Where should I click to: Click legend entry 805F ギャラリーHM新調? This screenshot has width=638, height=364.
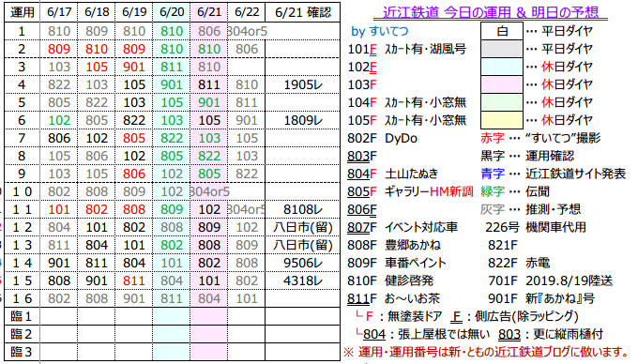(x=410, y=191)
